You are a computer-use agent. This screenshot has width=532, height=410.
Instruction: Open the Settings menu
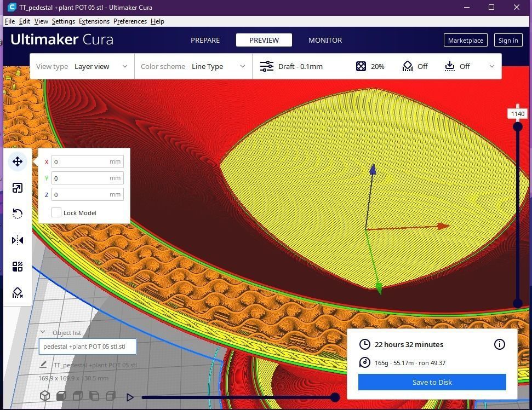pos(64,21)
